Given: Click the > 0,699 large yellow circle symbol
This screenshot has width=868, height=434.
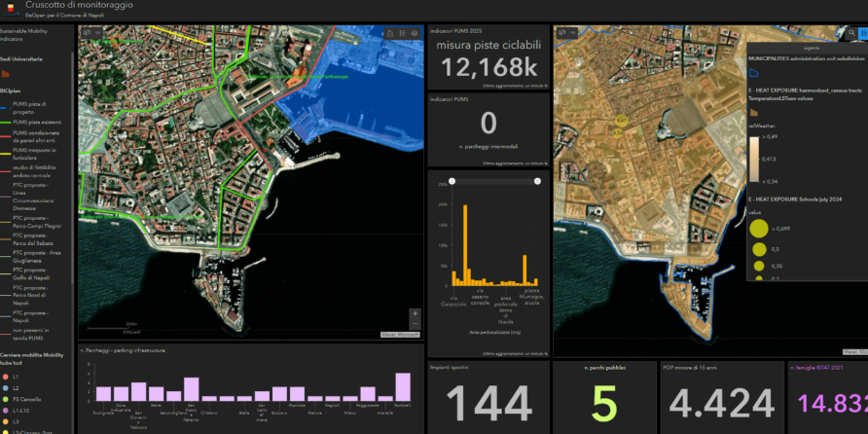Looking at the screenshot, I should coord(759,229).
